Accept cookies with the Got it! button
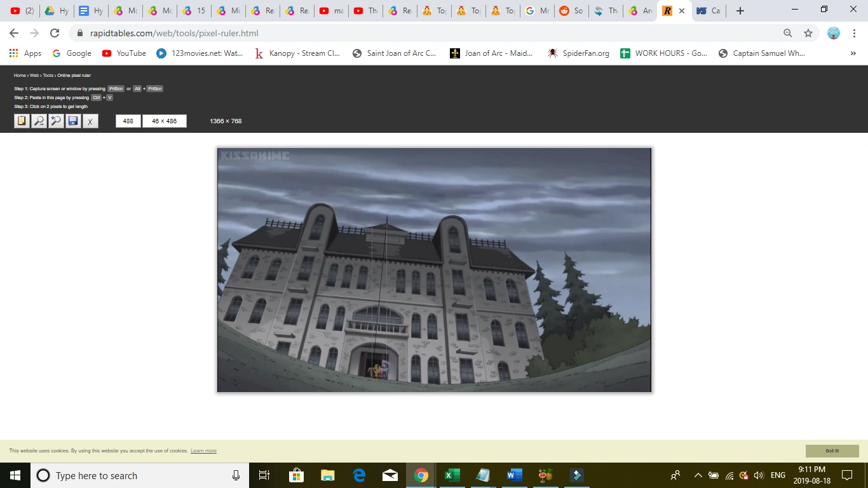Image resolution: width=868 pixels, height=488 pixels. click(x=832, y=451)
